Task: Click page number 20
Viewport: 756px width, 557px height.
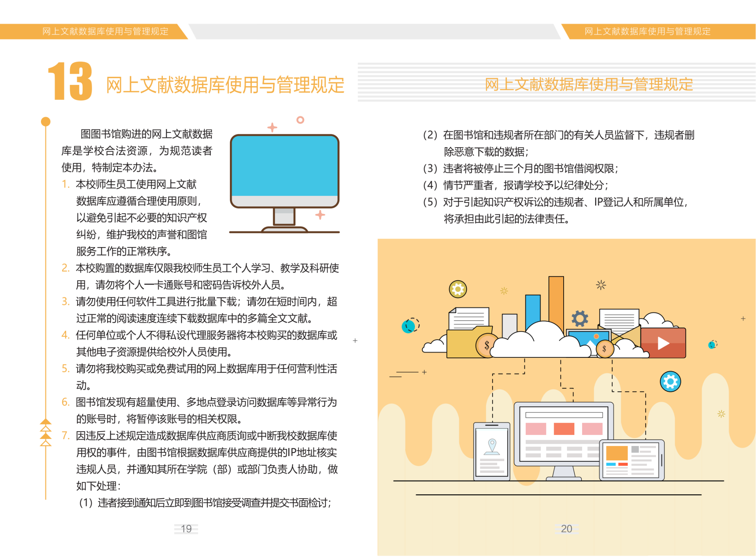Action: pyautogui.click(x=566, y=529)
